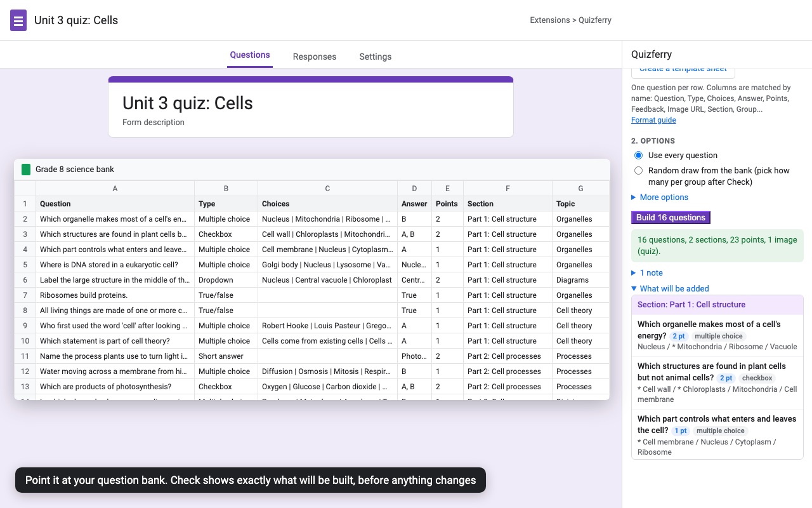Collapse the What will be added section

pos(670,288)
